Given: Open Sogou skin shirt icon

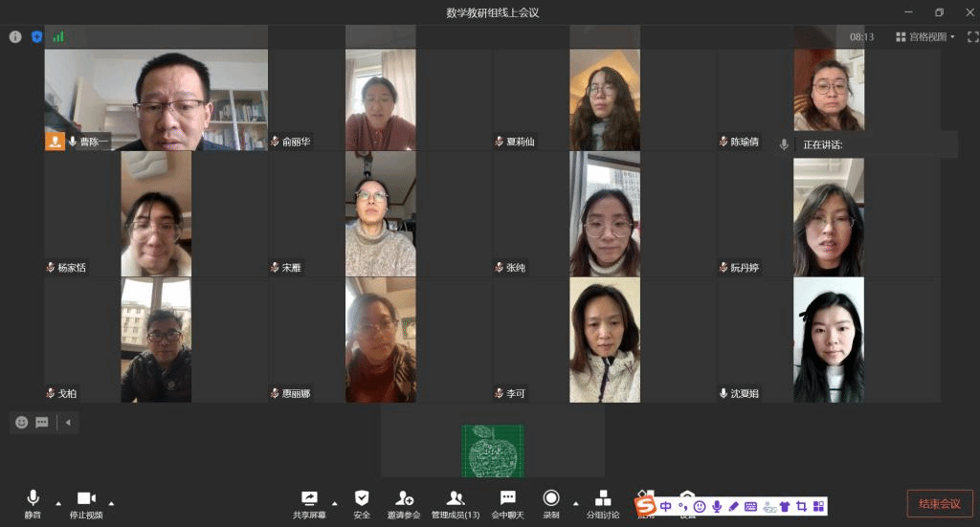Looking at the screenshot, I should point(785,506).
